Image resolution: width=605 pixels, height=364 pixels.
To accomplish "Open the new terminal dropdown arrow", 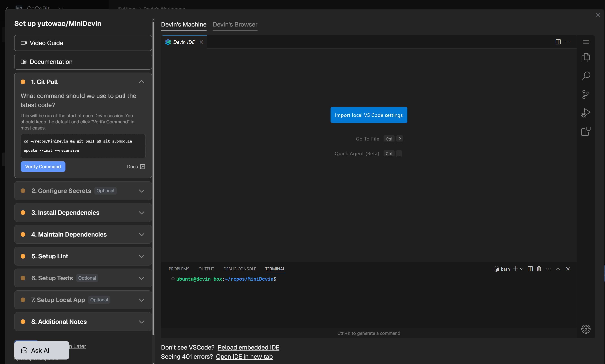I will 522,269.
